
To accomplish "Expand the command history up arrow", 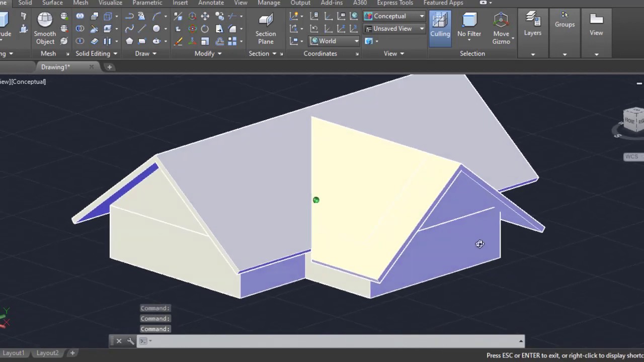I will pyautogui.click(x=521, y=341).
